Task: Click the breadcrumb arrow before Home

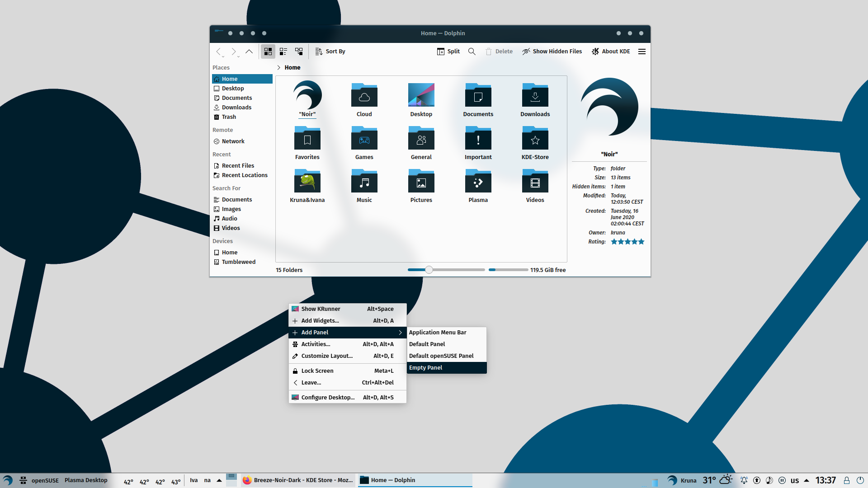Action: coord(279,68)
